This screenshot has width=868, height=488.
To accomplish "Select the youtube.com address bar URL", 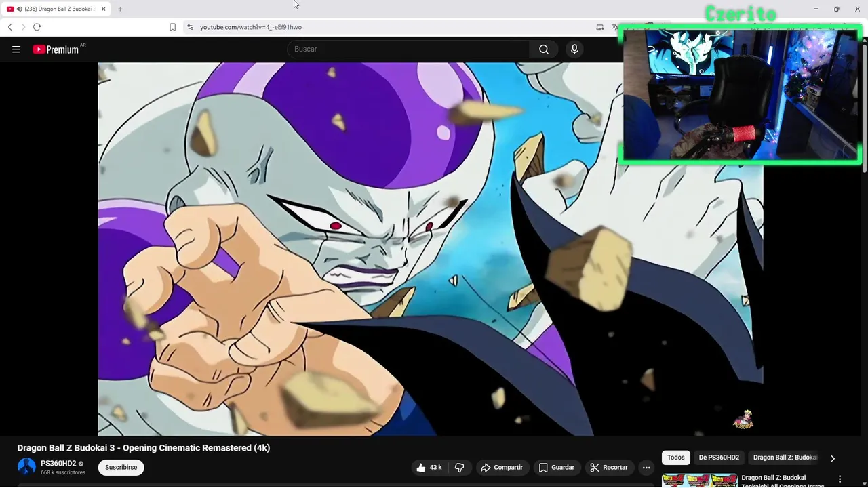I will (251, 27).
